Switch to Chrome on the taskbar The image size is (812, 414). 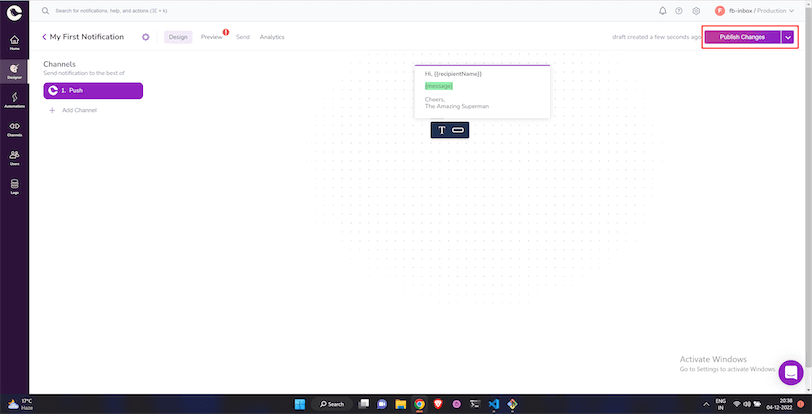pyautogui.click(x=419, y=404)
